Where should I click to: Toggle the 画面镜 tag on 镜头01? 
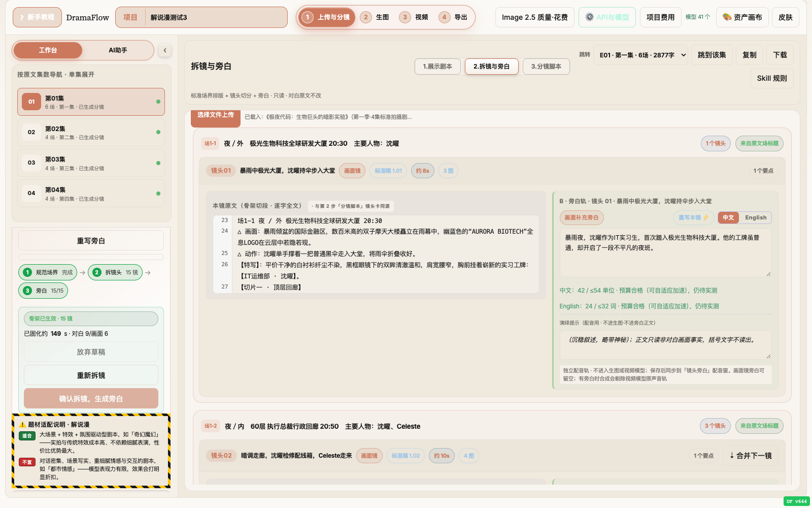(352, 171)
